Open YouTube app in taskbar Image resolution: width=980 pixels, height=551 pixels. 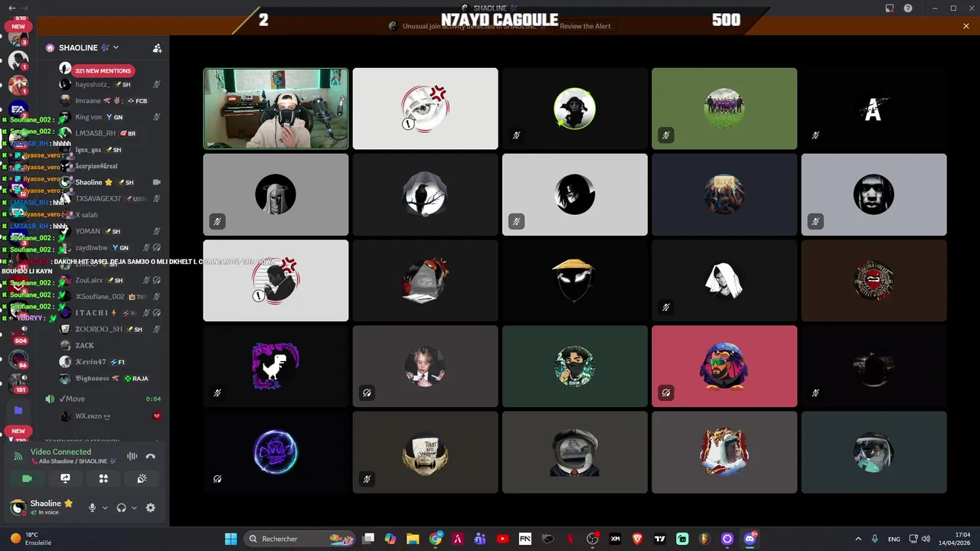(502, 539)
